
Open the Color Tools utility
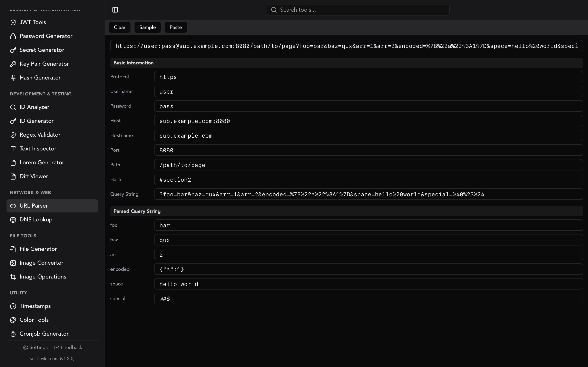click(34, 320)
